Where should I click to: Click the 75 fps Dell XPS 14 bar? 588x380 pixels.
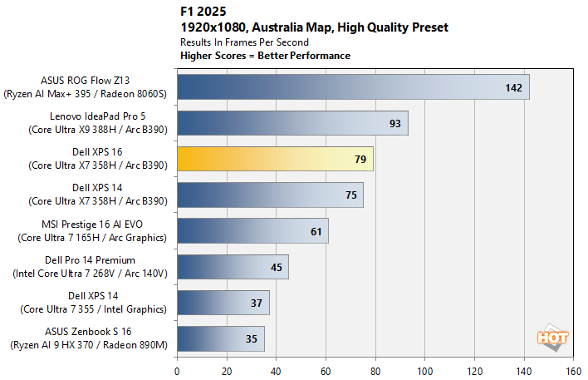[271, 195]
